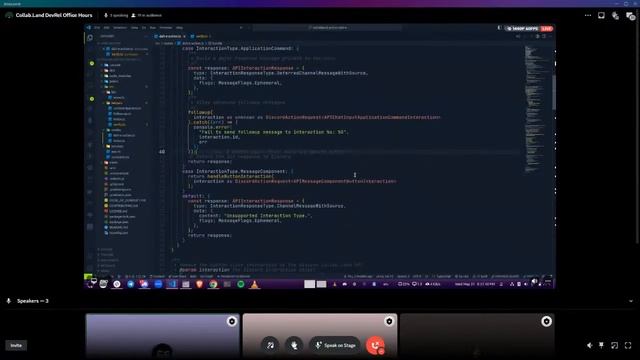Click the Explorer icon in VS Code activity bar
This screenshot has width=640, height=360.
[90, 38]
